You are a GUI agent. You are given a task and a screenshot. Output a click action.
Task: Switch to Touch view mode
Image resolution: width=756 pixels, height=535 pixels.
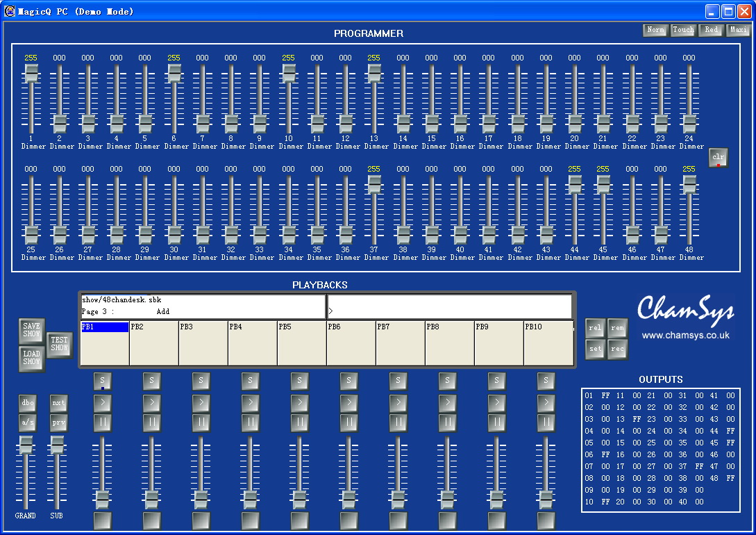pyautogui.click(x=683, y=30)
